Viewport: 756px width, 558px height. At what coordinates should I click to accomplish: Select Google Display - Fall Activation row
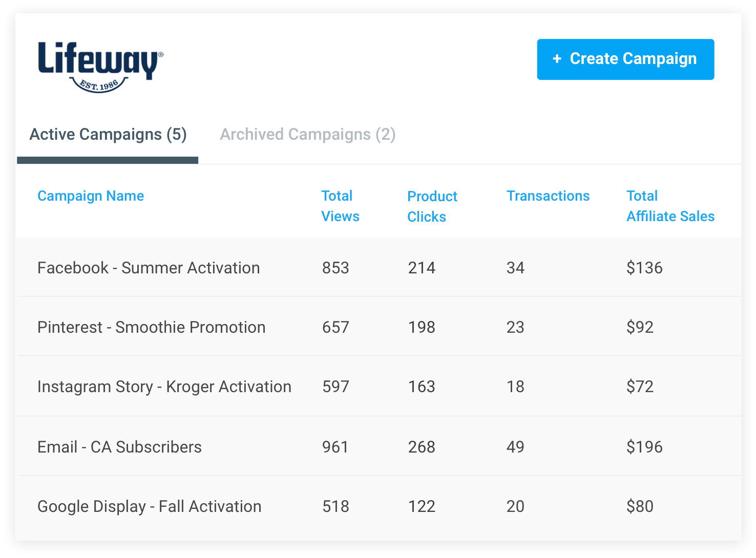pos(379,506)
